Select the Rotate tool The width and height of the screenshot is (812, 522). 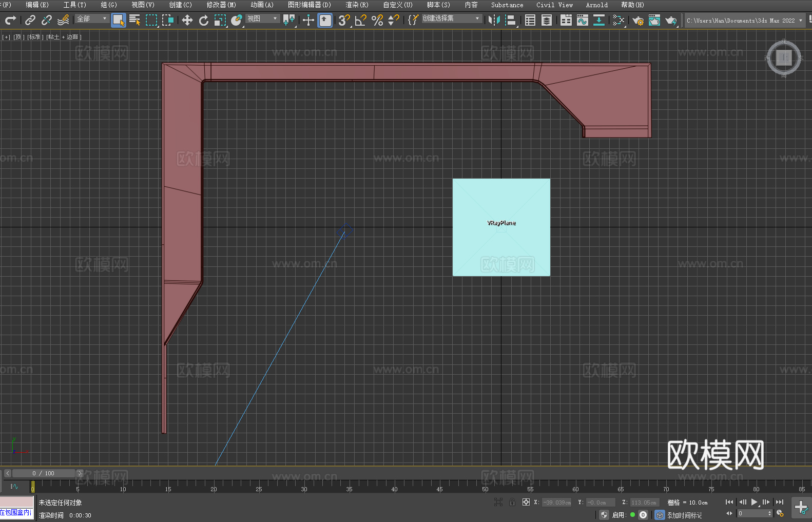click(x=204, y=20)
